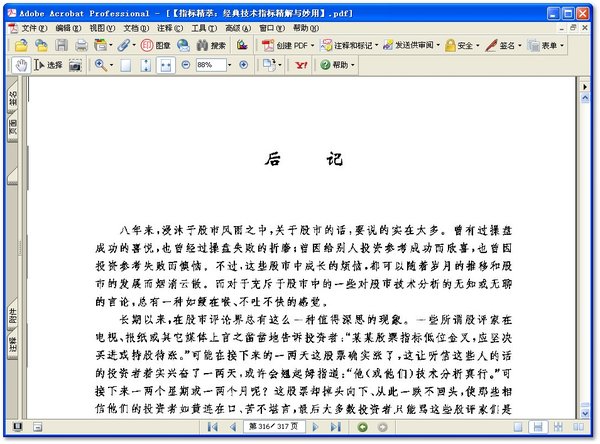Open the 文档 menu
Screen dimensions: 600x444
click(x=136, y=28)
